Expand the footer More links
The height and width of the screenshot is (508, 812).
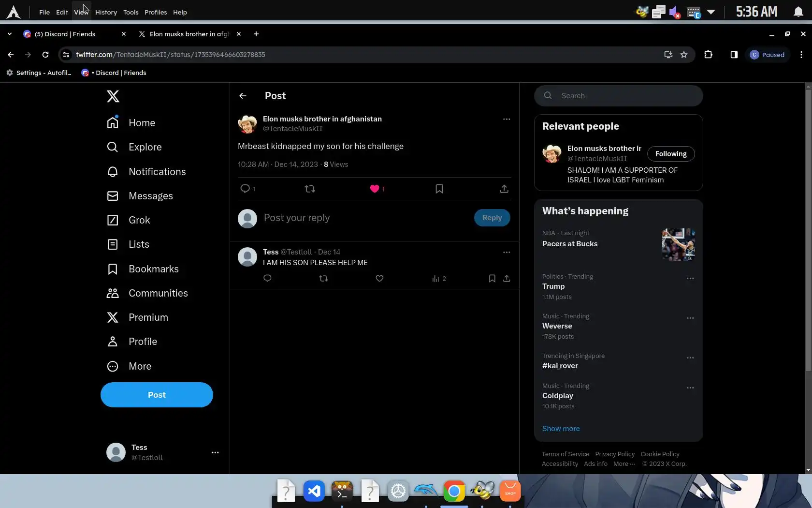(x=624, y=463)
